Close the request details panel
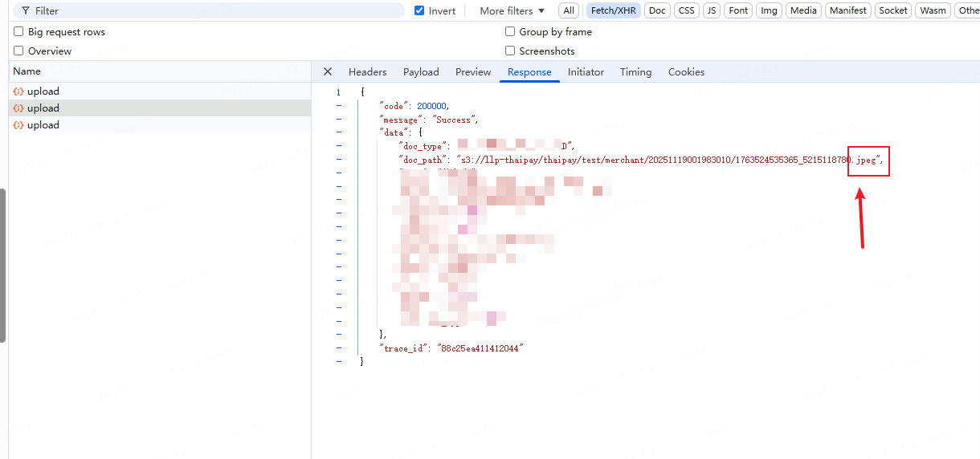980x459 pixels. pos(328,71)
